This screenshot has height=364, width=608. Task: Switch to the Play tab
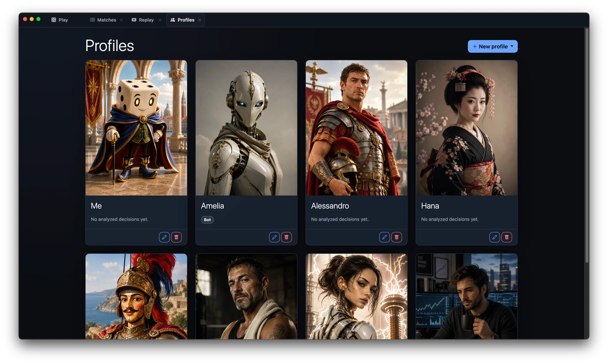pyautogui.click(x=60, y=20)
